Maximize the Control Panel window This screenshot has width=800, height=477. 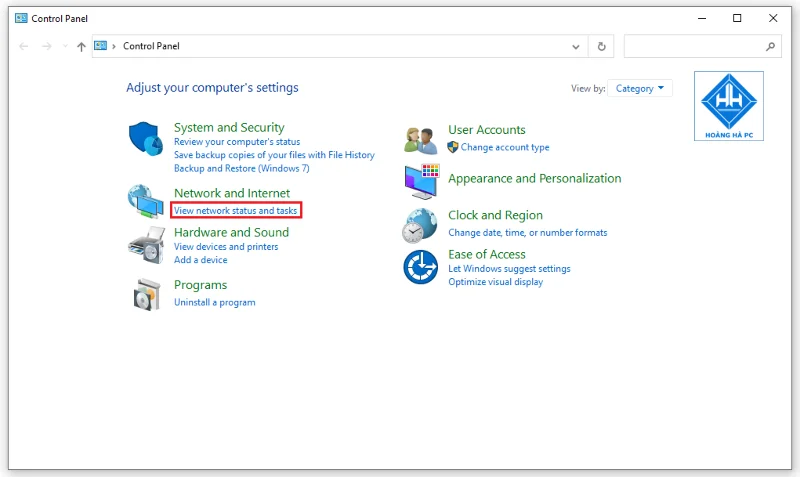[x=737, y=18]
